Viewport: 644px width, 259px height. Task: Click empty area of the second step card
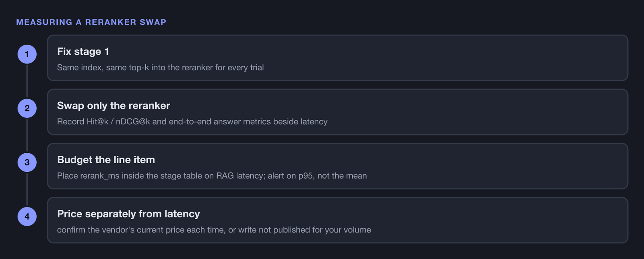point(443,112)
